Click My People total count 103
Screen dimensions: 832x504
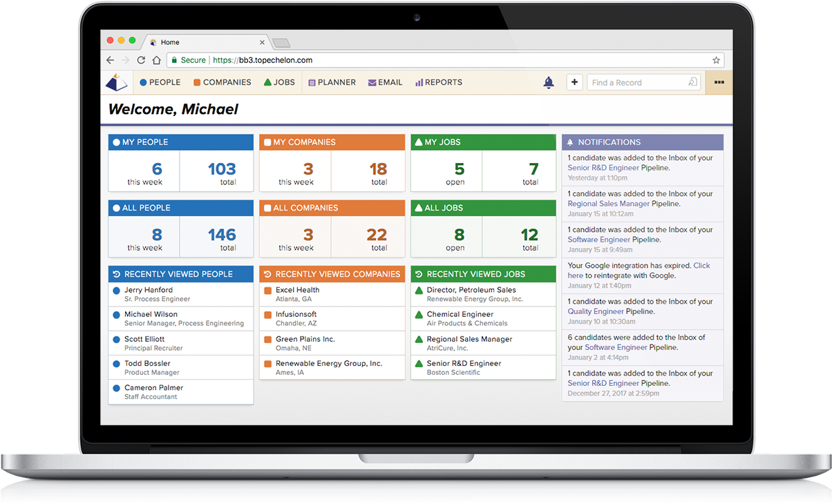click(x=222, y=169)
